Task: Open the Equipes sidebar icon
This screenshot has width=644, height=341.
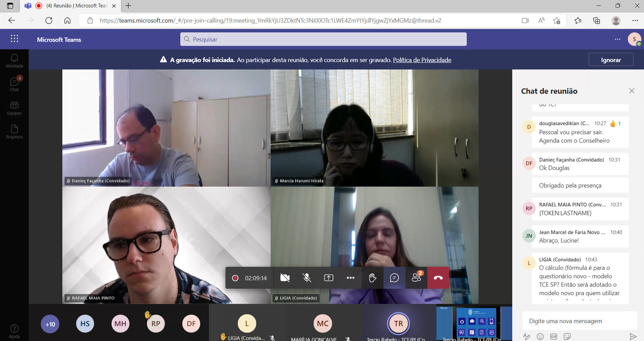Action: (x=14, y=108)
